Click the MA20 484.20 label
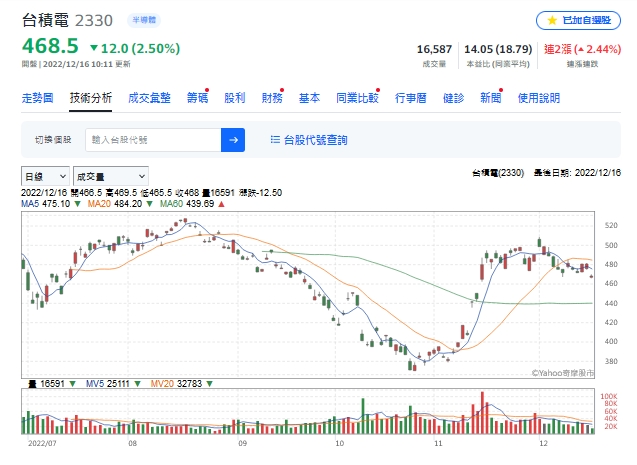Viewport: 637px width, 465px height. pos(115,203)
